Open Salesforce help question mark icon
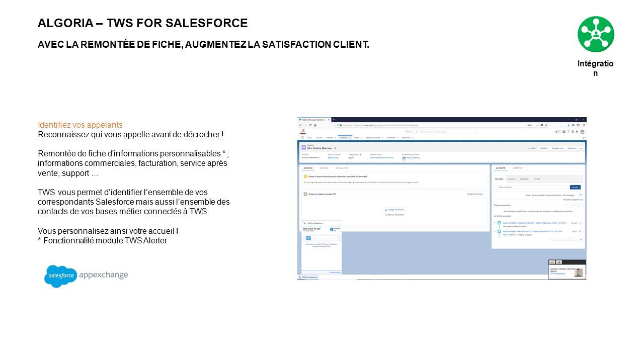 pyautogui.click(x=568, y=132)
